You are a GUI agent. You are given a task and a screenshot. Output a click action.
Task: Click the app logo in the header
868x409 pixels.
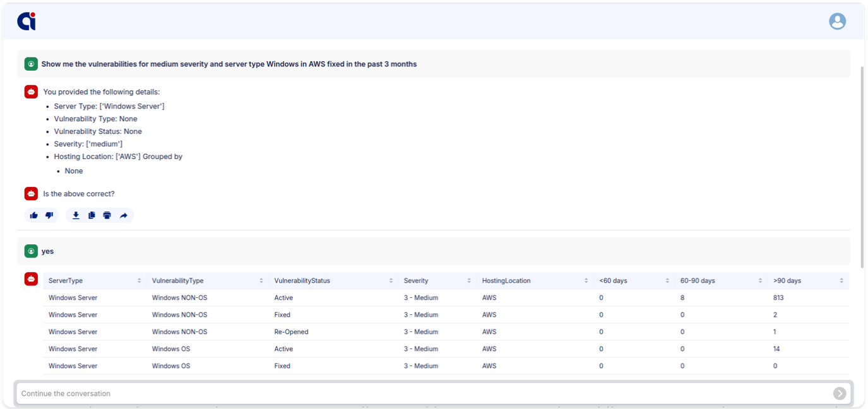[27, 21]
